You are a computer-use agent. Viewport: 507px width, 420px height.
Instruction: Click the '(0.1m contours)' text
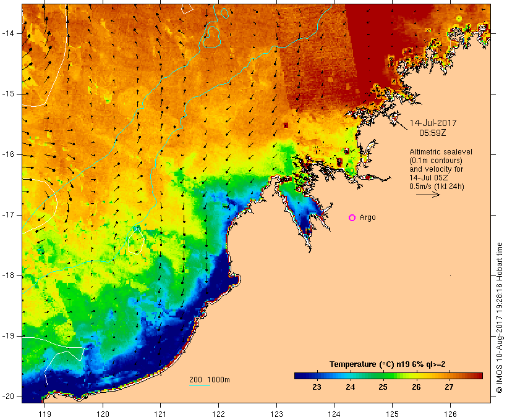pos(436,161)
